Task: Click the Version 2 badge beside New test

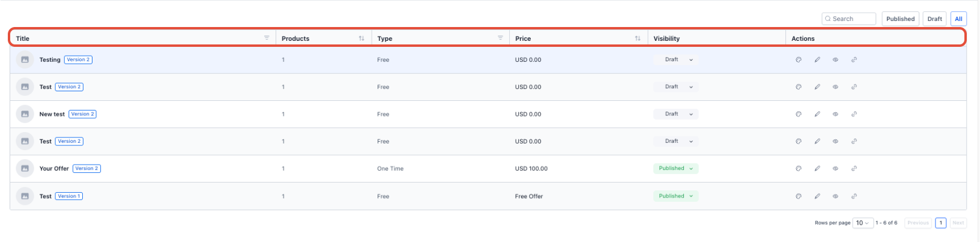Action: (82, 114)
